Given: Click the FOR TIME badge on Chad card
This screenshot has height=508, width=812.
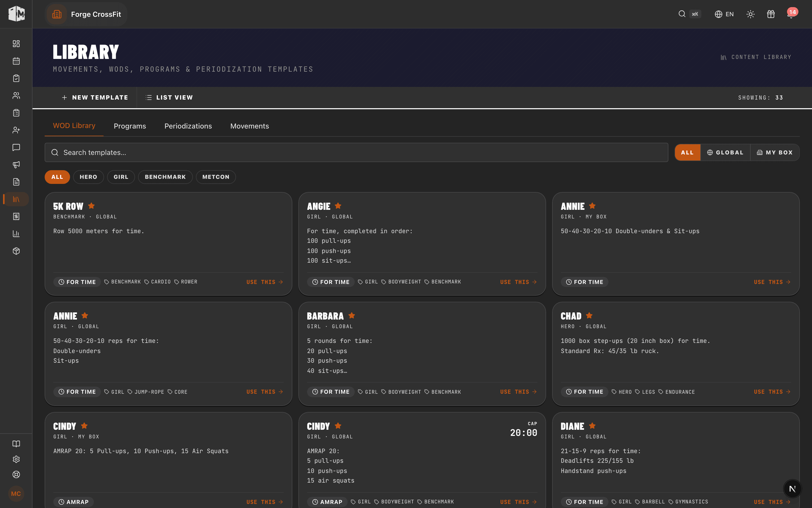Looking at the screenshot, I should pyautogui.click(x=584, y=392).
